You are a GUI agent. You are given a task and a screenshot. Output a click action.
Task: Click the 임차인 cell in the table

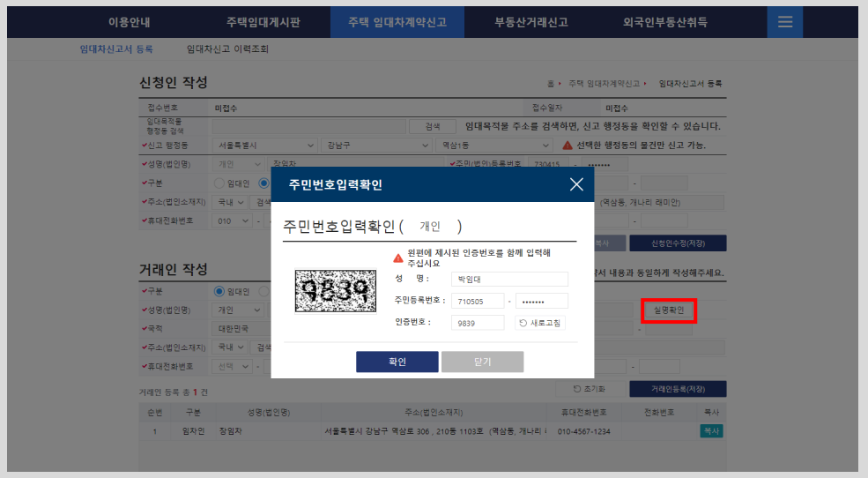click(x=193, y=431)
